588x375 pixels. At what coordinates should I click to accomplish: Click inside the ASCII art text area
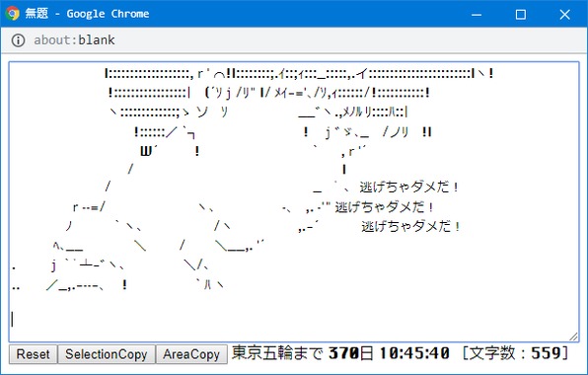point(294,201)
